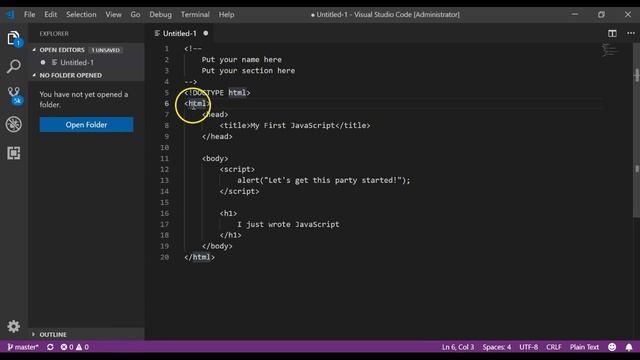Synchronize changes with the sync icon

(50, 347)
